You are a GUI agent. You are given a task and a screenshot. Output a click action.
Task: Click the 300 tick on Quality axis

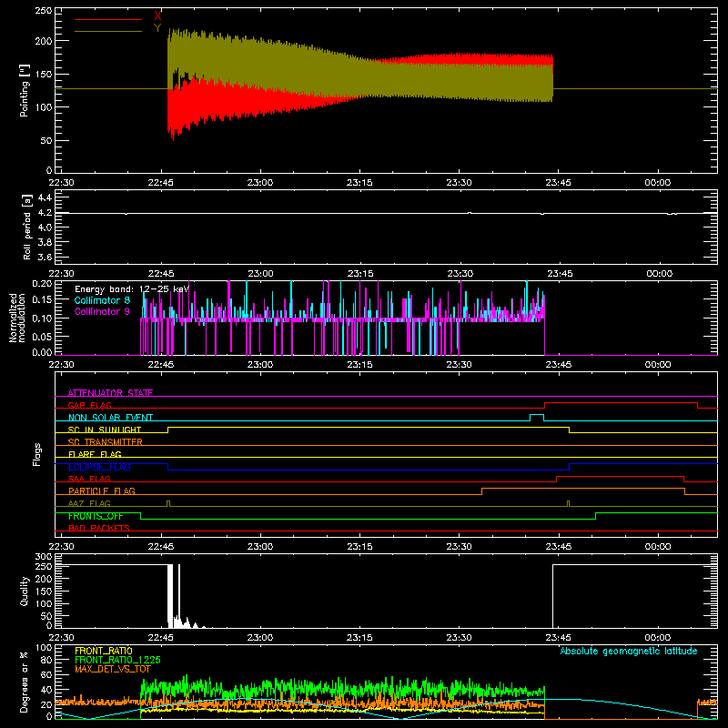44,557
